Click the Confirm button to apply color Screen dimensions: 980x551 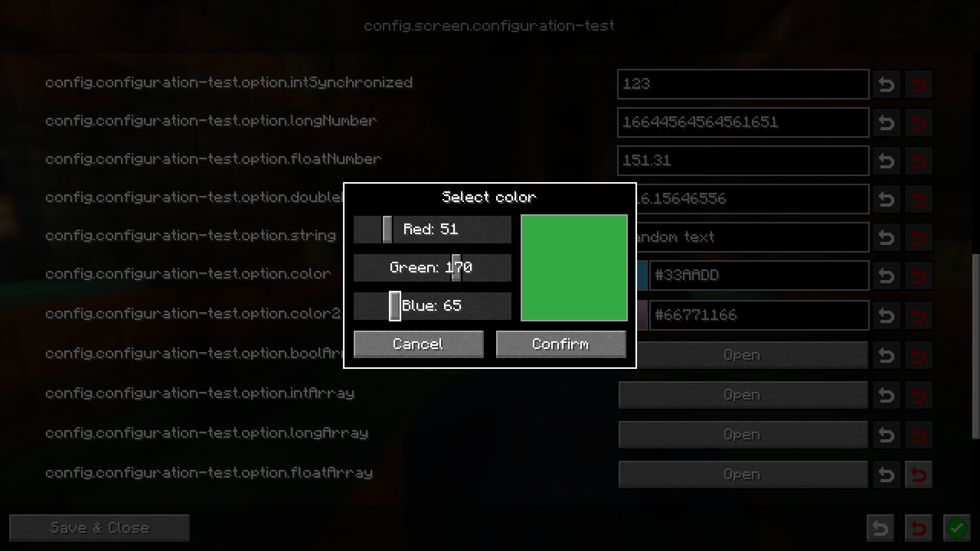coord(560,343)
